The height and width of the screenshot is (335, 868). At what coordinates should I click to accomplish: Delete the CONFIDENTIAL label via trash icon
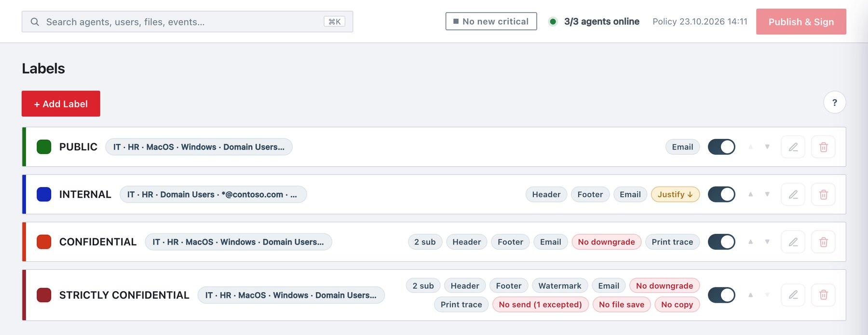823,242
